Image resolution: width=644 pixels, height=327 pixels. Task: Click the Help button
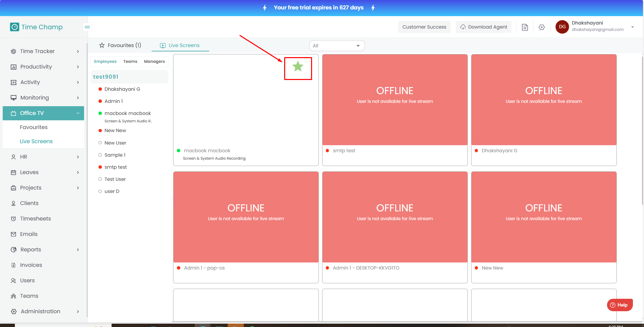point(620,305)
